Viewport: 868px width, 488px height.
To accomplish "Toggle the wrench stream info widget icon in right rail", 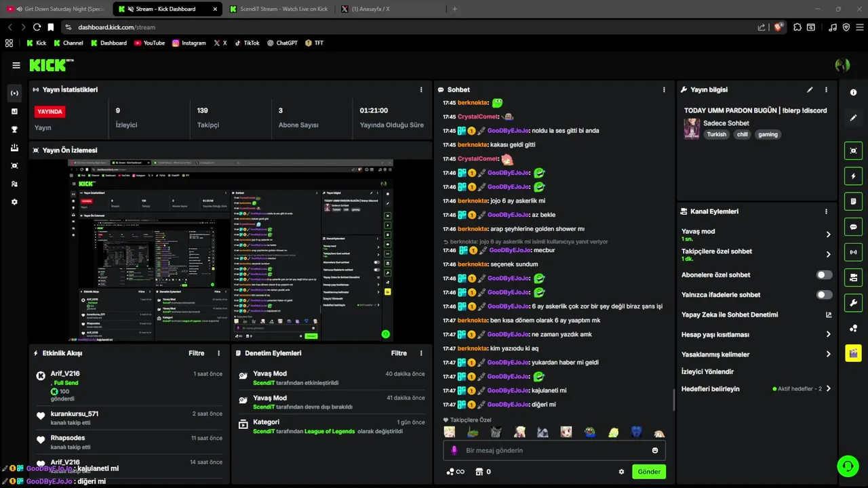I will click(853, 302).
